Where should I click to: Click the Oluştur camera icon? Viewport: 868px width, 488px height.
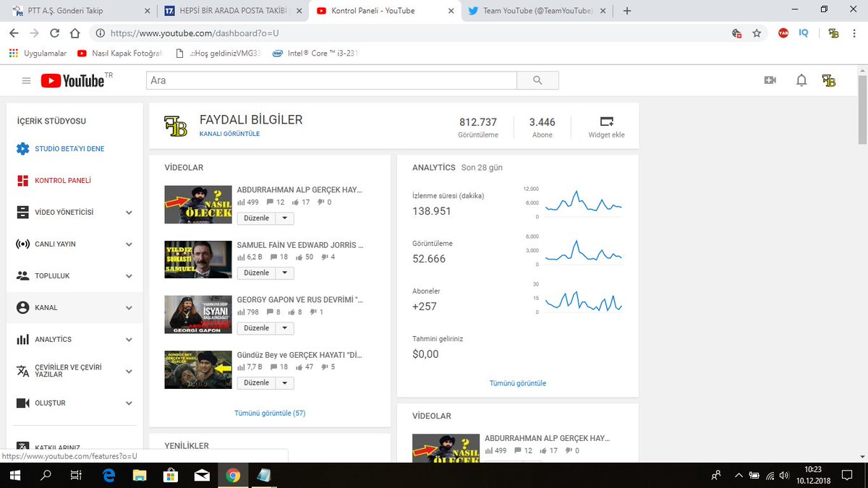coord(22,403)
